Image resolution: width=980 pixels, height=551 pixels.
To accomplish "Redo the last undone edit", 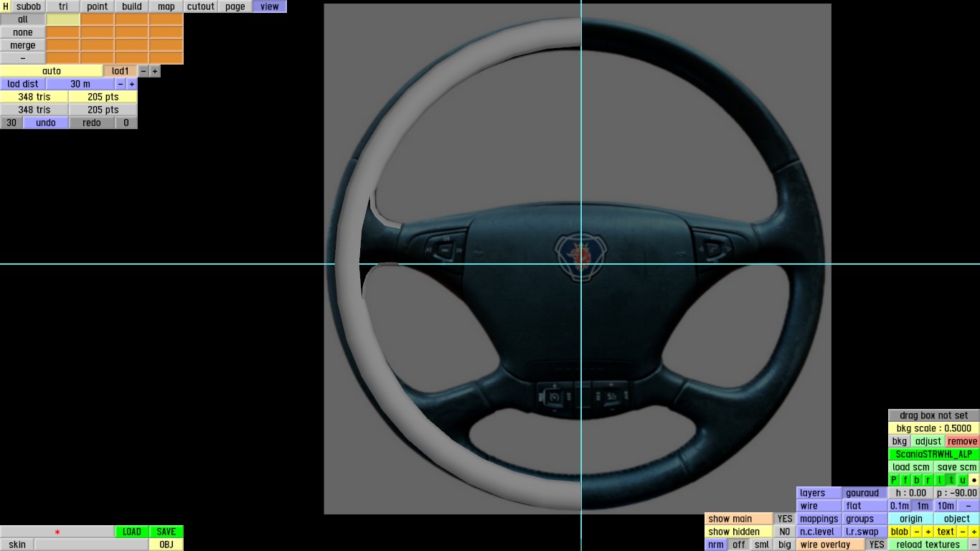I will tap(92, 123).
